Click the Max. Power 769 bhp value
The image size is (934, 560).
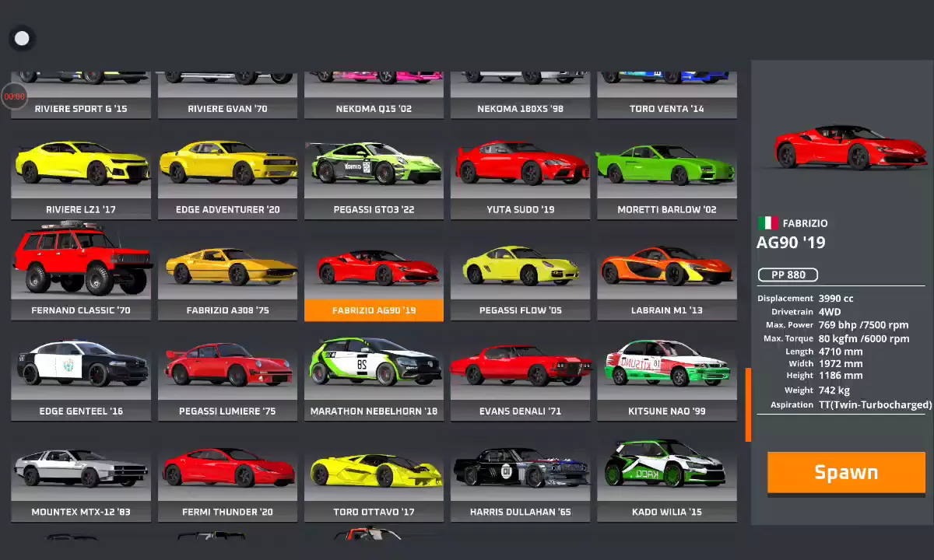point(863,325)
